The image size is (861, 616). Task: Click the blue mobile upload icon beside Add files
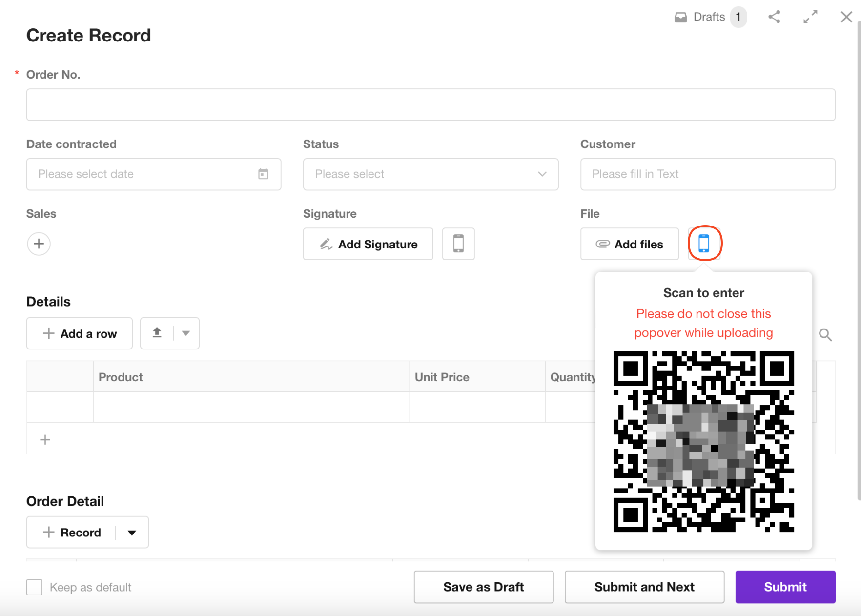point(704,243)
